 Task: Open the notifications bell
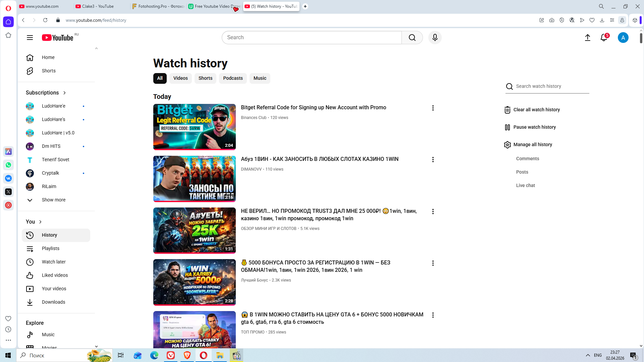(604, 38)
